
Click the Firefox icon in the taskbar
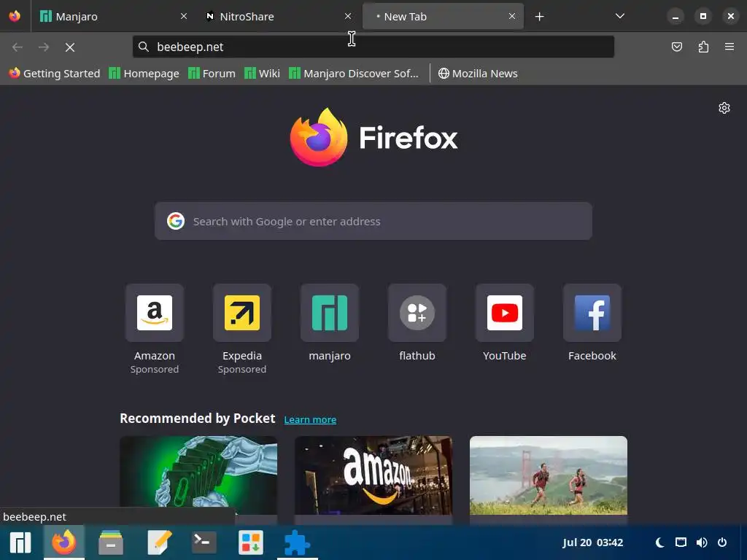pyautogui.click(x=64, y=542)
